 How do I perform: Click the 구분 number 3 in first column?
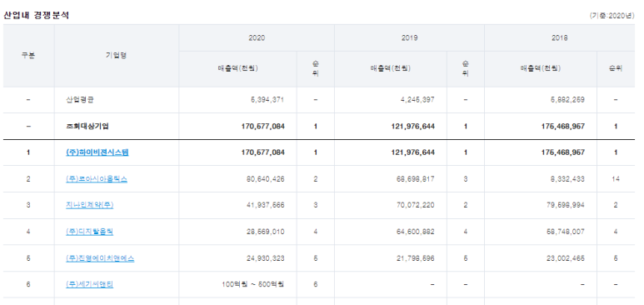(x=28, y=205)
